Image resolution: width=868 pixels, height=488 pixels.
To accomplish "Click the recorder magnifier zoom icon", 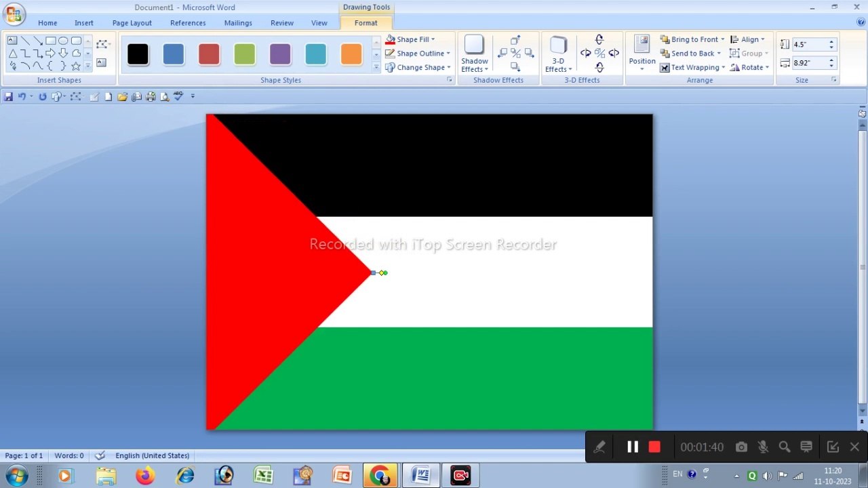I will pyautogui.click(x=785, y=447).
